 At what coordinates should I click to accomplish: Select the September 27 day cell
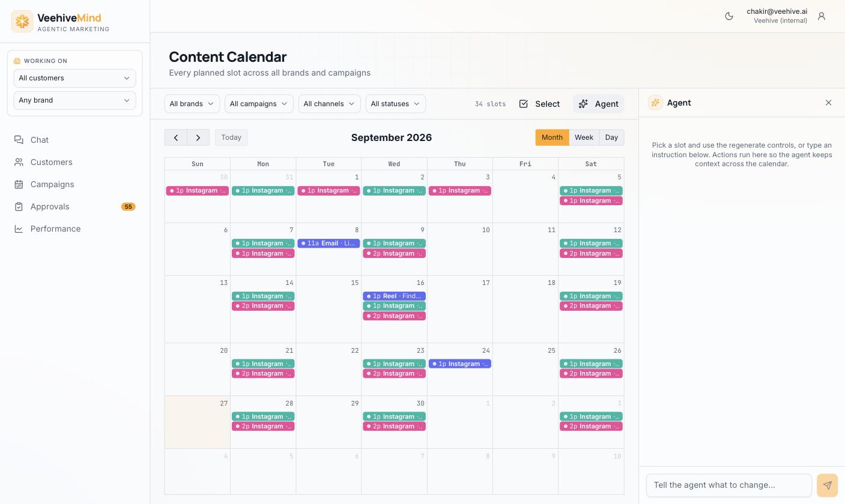click(x=197, y=422)
